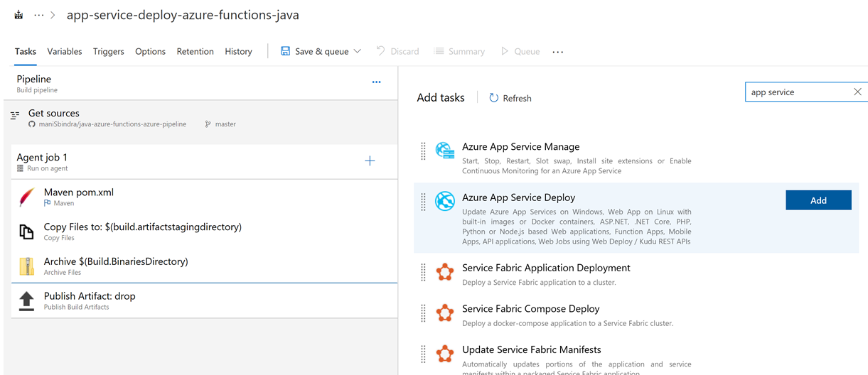Click the maniSbindra repository name text
This screenshot has height=375, width=868.
tap(112, 124)
